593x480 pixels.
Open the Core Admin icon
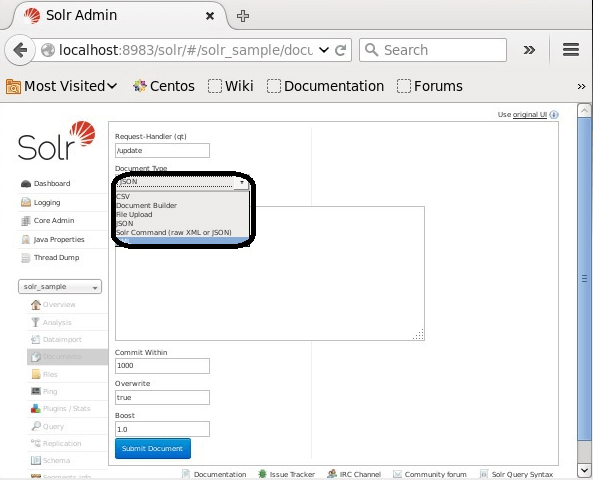(26, 221)
